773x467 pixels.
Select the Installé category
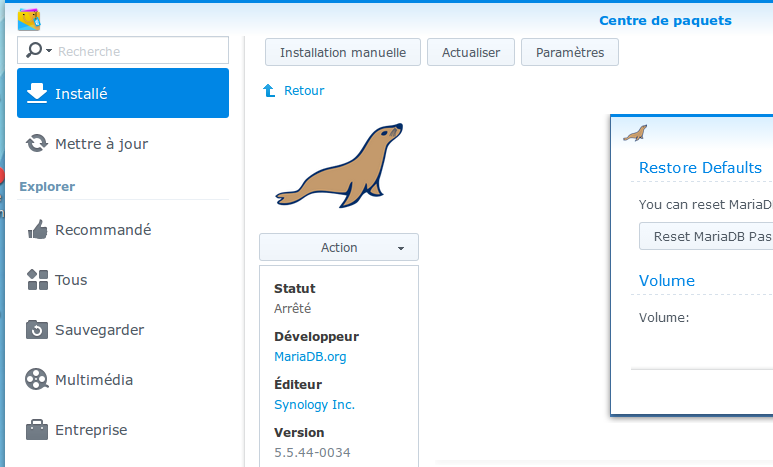coord(123,93)
